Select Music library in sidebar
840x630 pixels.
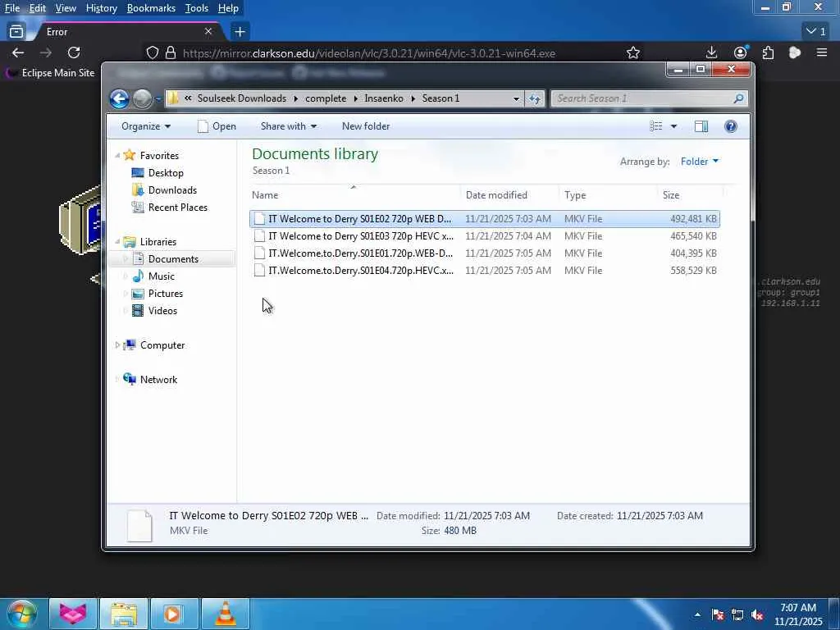tap(162, 276)
